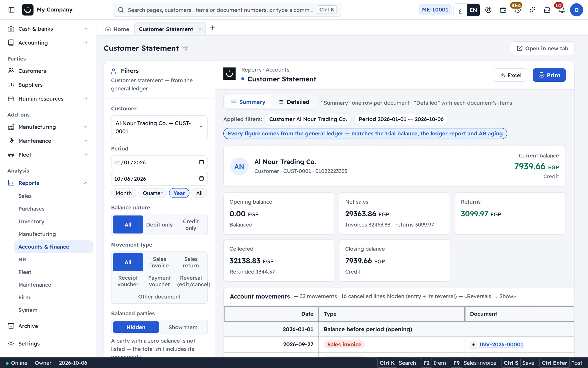Screen dimensions: 588x368
Task: Select Receipt voucher movement type
Action: [x=128, y=281]
